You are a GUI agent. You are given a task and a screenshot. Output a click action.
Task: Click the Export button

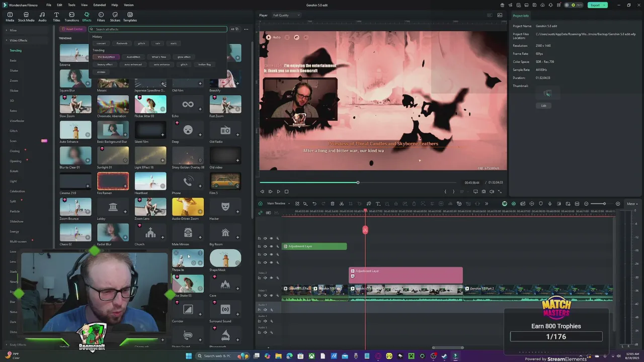point(597,5)
